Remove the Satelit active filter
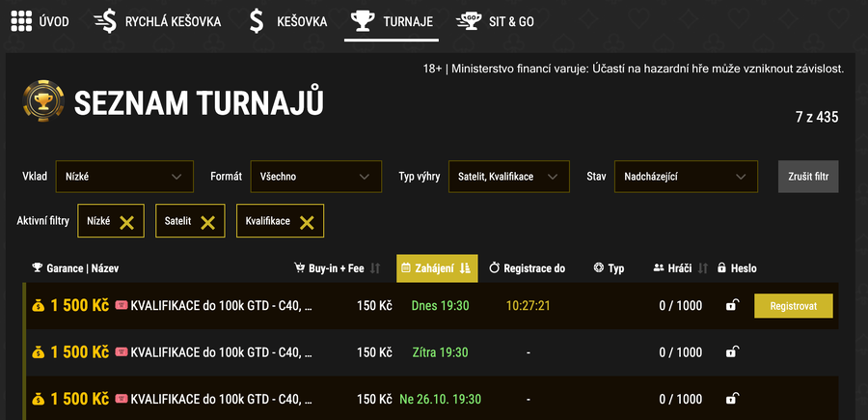 pos(207,222)
